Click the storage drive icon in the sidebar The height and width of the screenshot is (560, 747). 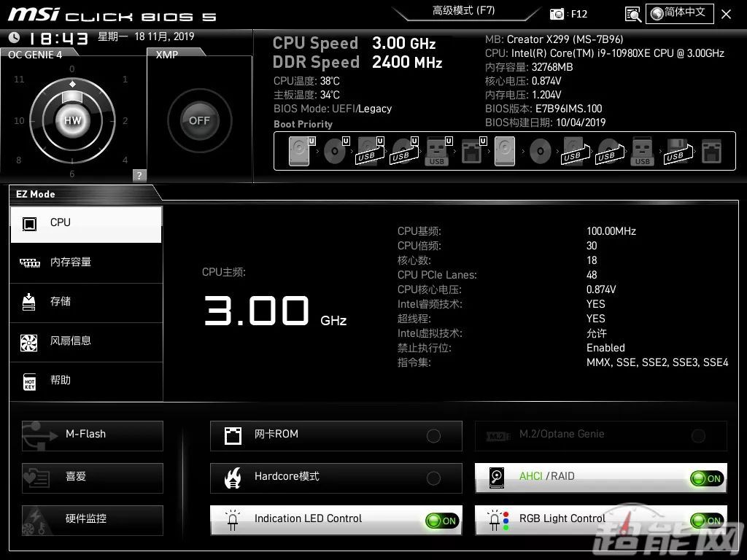(29, 302)
